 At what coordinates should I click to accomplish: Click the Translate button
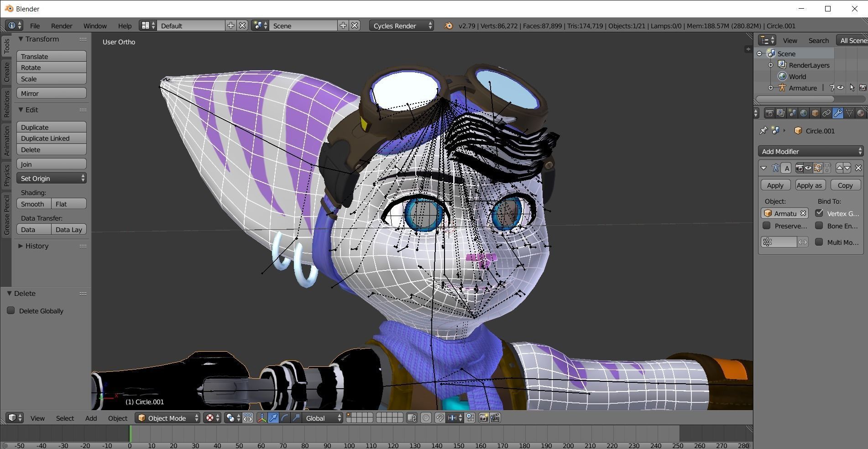coord(52,56)
